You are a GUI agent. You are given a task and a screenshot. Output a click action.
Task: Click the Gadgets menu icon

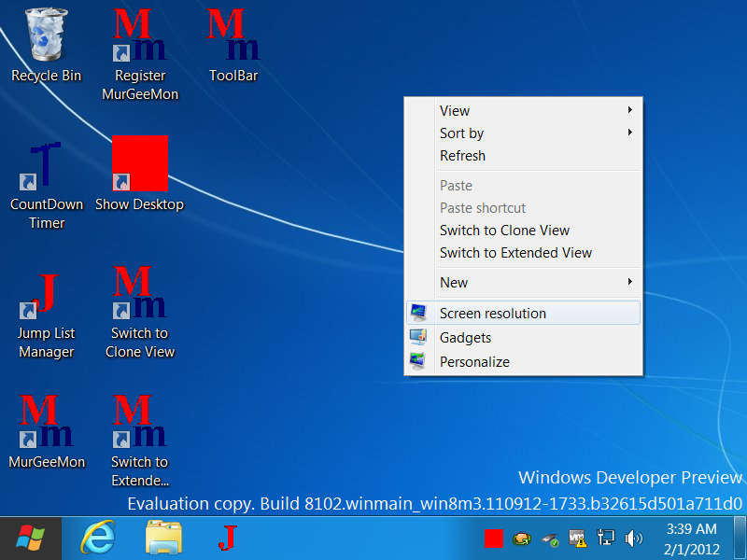click(x=417, y=337)
